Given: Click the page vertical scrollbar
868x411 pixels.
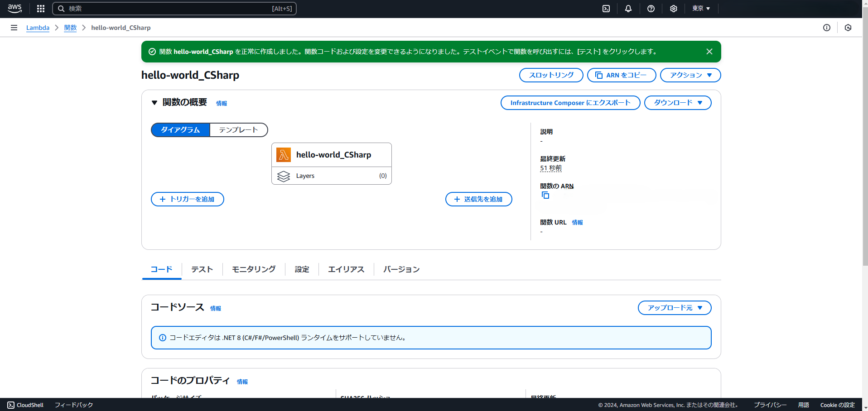Looking at the screenshot, I should click(865, 136).
